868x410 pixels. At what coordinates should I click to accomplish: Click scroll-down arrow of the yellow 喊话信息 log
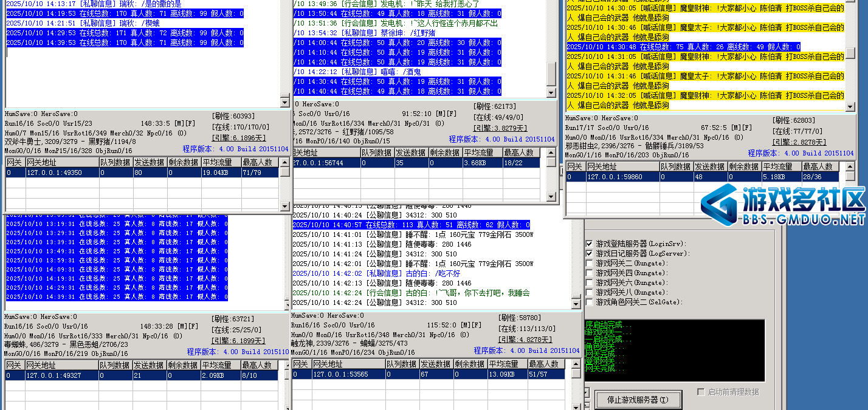coord(850,107)
